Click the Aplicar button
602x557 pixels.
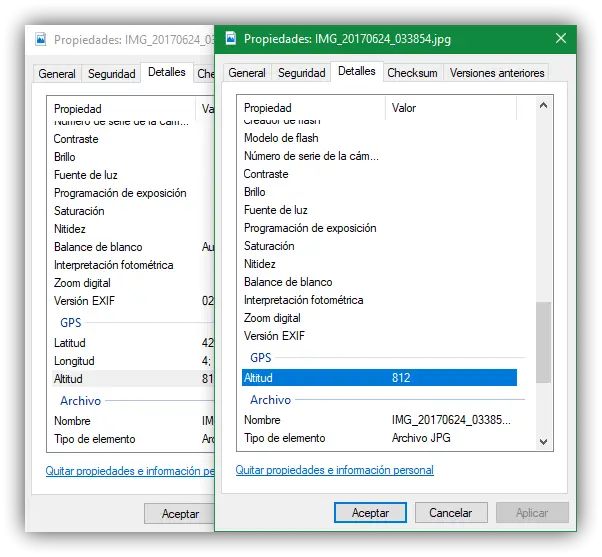click(x=532, y=512)
